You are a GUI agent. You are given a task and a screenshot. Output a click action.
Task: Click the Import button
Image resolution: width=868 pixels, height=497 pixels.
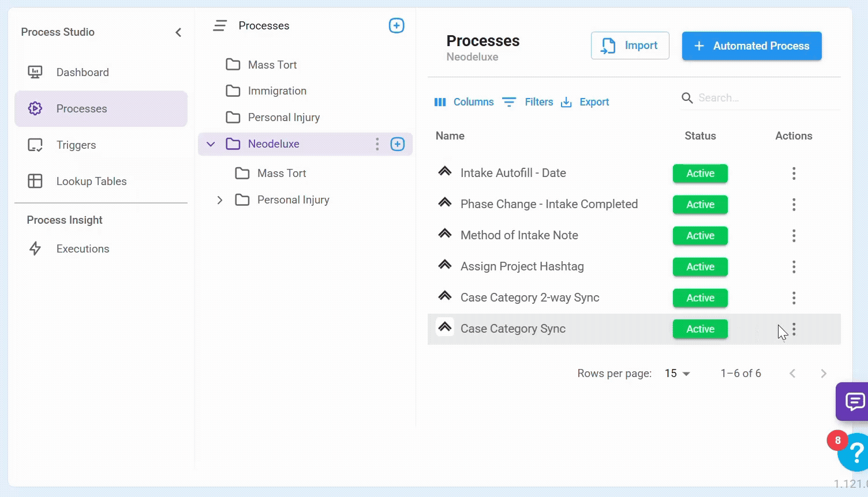[x=630, y=46]
